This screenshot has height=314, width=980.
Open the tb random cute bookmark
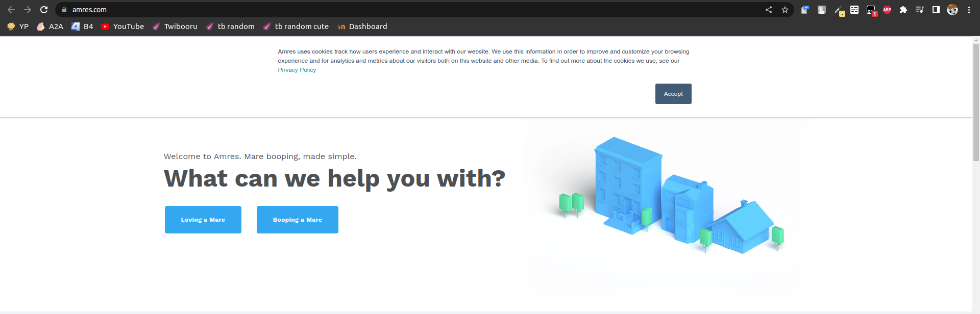point(296,27)
